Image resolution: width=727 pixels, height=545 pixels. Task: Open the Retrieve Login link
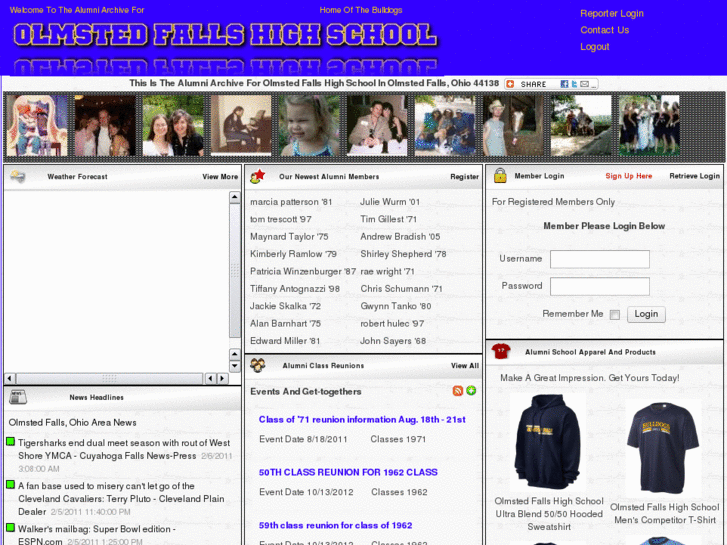coord(694,176)
